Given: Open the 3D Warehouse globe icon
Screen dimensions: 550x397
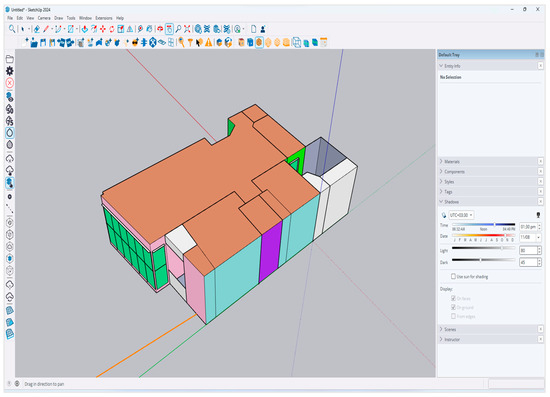Looking at the screenshot, I should [x=198, y=29].
